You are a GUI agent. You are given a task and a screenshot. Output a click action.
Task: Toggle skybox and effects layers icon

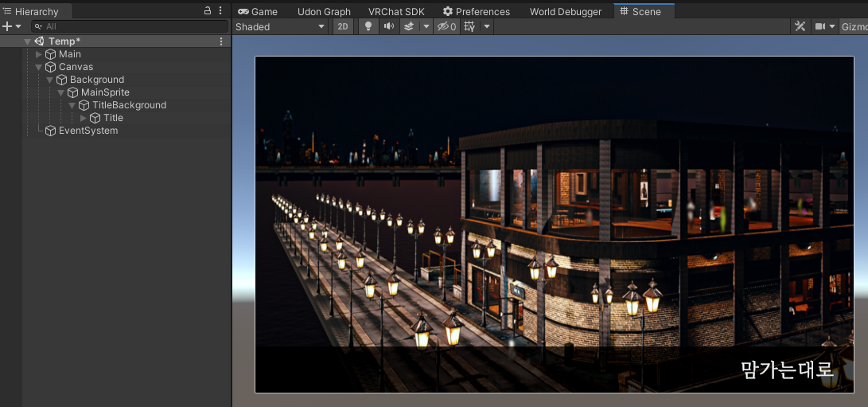(x=408, y=26)
